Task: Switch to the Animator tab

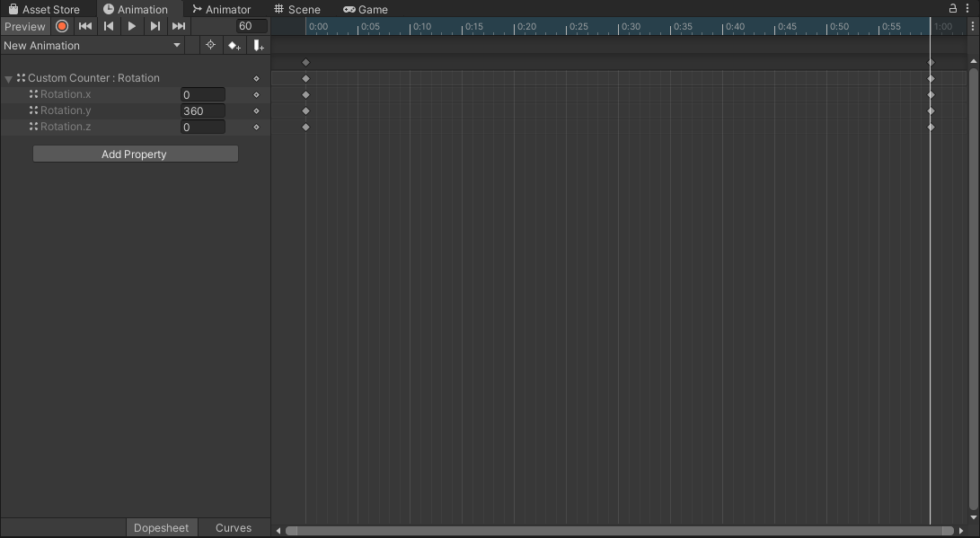Action: tap(222, 9)
